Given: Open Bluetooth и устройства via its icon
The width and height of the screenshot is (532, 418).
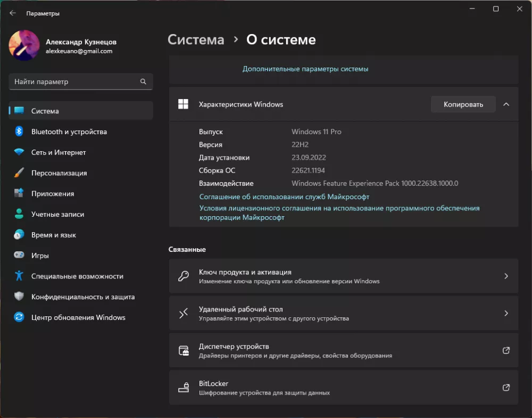Looking at the screenshot, I should coord(19,132).
